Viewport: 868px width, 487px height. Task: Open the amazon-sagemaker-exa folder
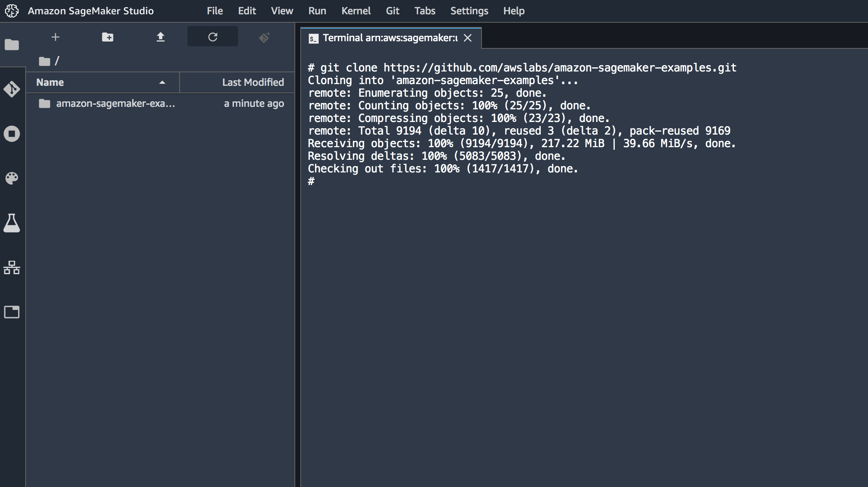point(116,103)
